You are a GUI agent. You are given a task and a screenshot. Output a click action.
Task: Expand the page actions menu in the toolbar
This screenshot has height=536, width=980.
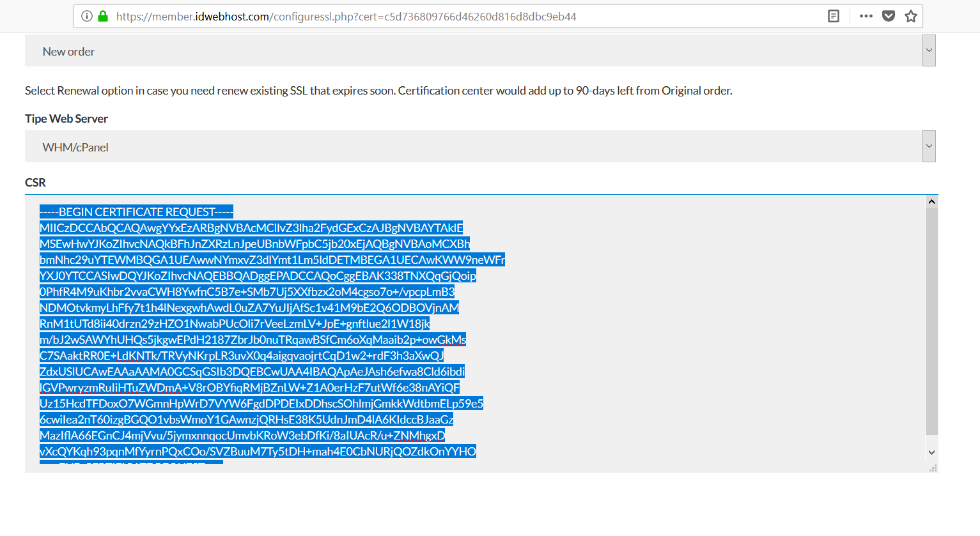coord(866,16)
